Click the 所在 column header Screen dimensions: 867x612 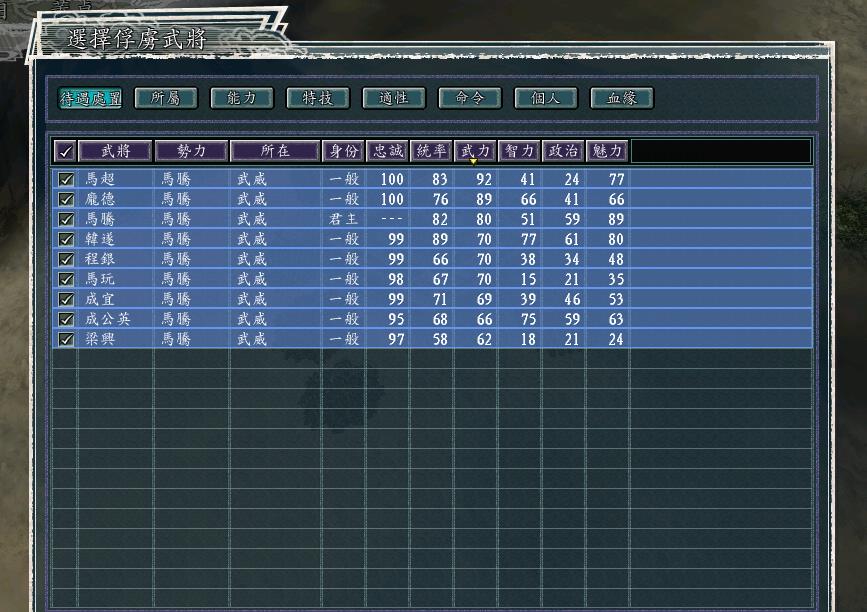click(275, 151)
